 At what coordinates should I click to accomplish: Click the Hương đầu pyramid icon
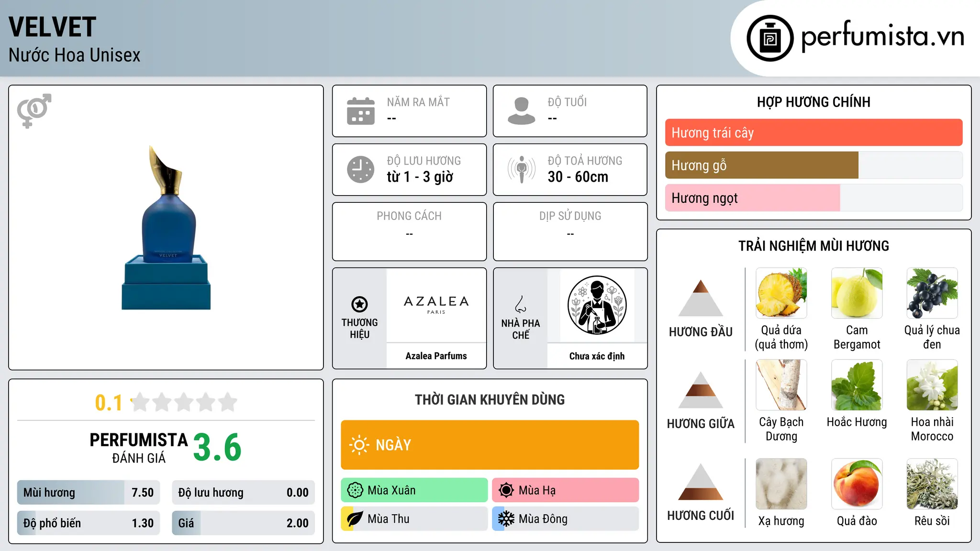coord(701,298)
